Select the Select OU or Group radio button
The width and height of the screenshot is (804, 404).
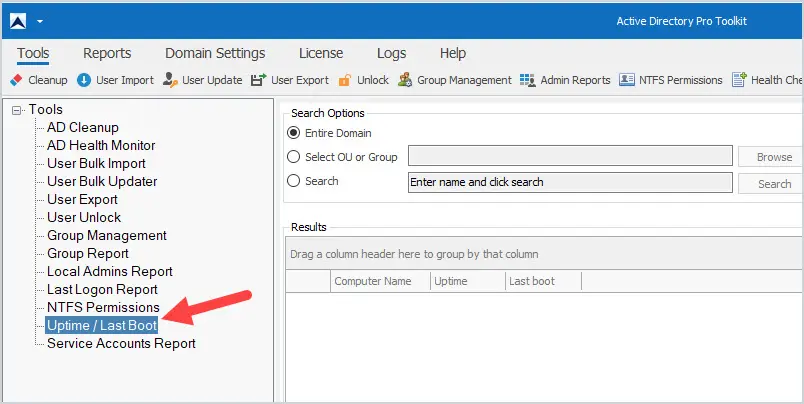tap(293, 157)
